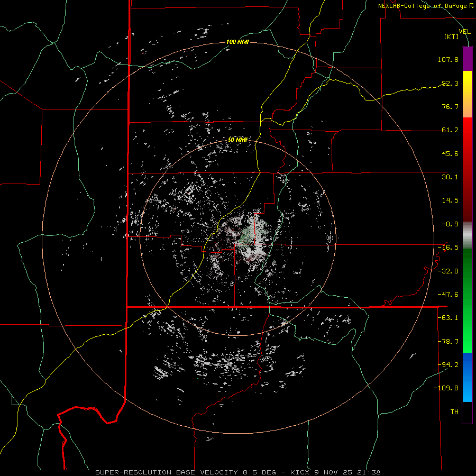Click the purple segment of velocity color bar
Screen dimensions: 476x476
click(467, 59)
